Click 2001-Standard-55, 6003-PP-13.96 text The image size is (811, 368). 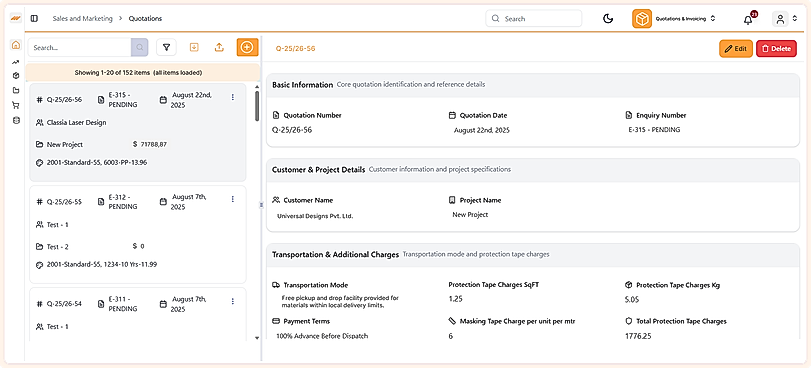pyautogui.click(x=97, y=162)
